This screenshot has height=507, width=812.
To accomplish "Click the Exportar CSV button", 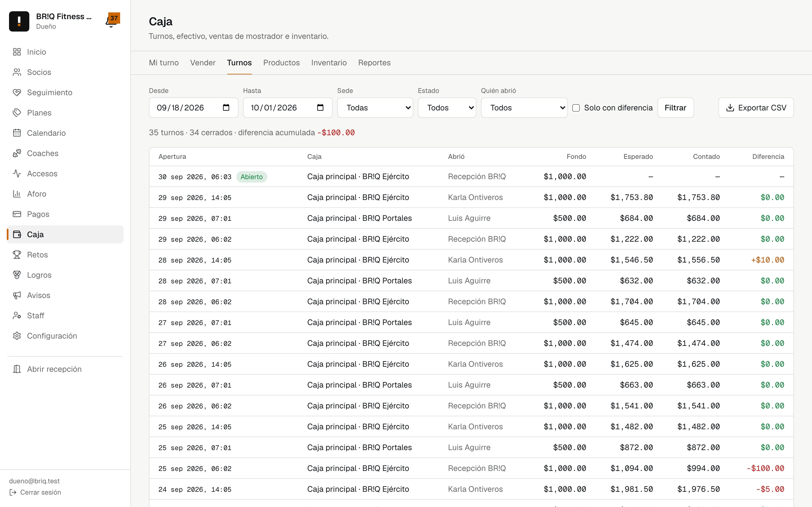I will (756, 108).
